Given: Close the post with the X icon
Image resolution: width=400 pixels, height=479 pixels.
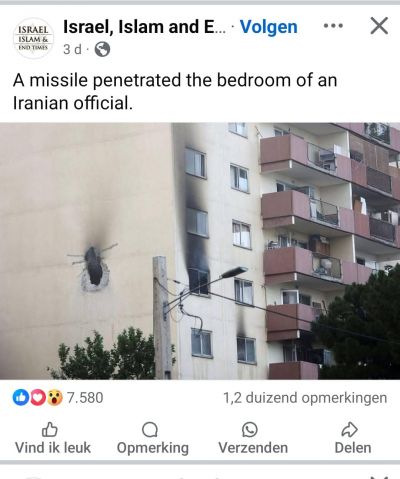Looking at the screenshot, I should pos(379,26).
